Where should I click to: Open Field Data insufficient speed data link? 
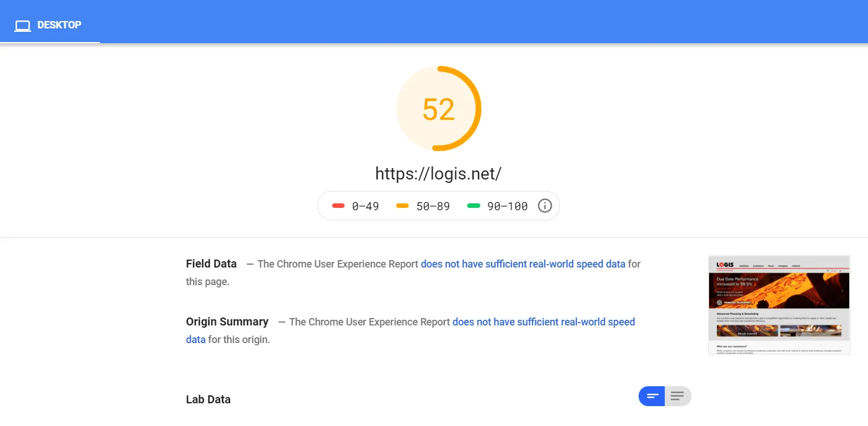point(523,264)
